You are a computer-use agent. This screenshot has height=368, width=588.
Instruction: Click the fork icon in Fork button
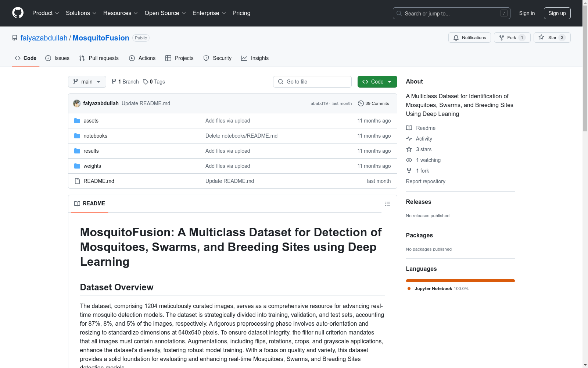pyautogui.click(x=502, y=38)
